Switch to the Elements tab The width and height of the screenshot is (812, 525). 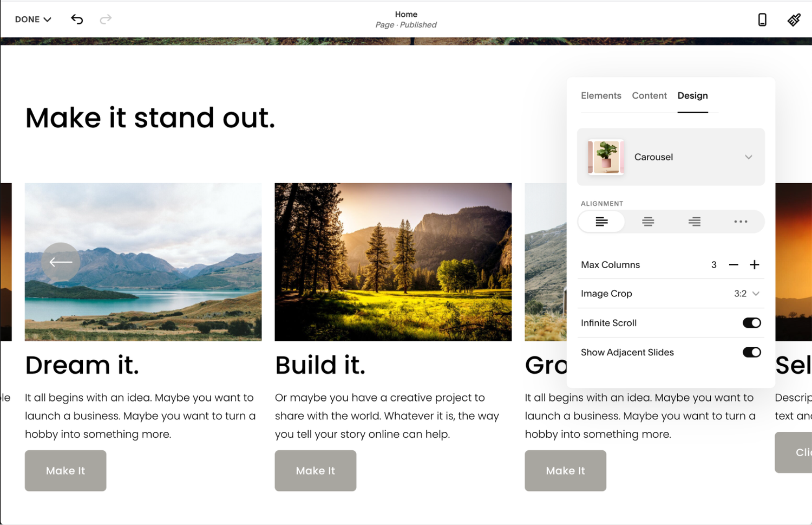click(601, 95)
